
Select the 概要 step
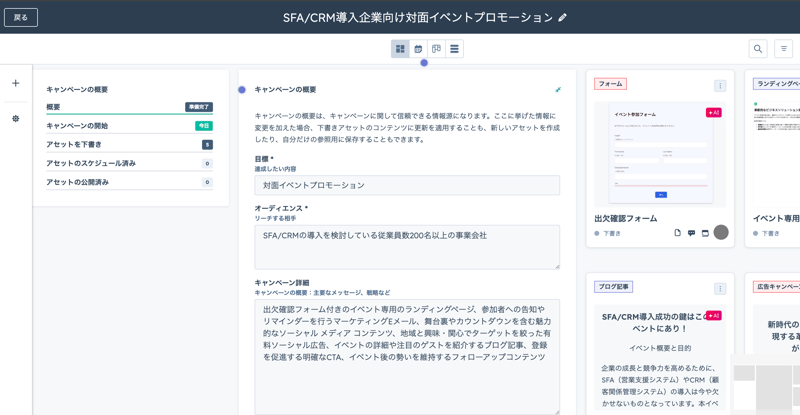[x=130, y=107]
